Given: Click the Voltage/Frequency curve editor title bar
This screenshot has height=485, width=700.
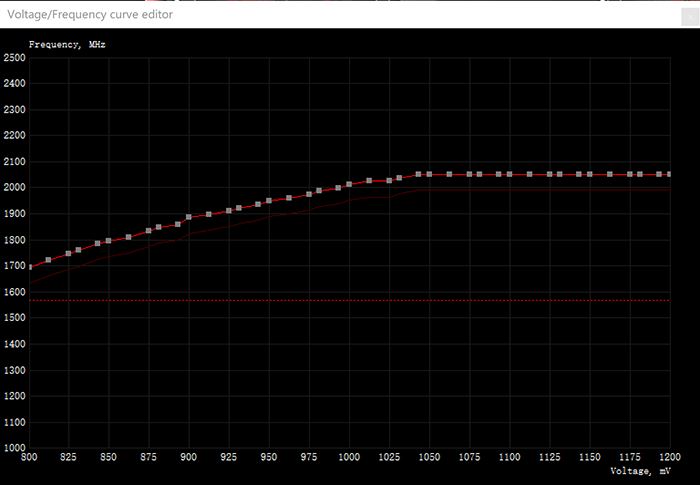Looking at the screenshot, I should pyautogui.click(x=300, y=14).
